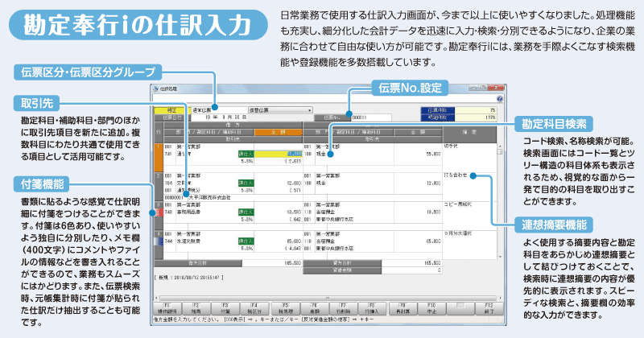Click the F8 行挿入 button
The height and width of the screenshot is (338, 644).
pyautogui.click(x=372, y=309)
